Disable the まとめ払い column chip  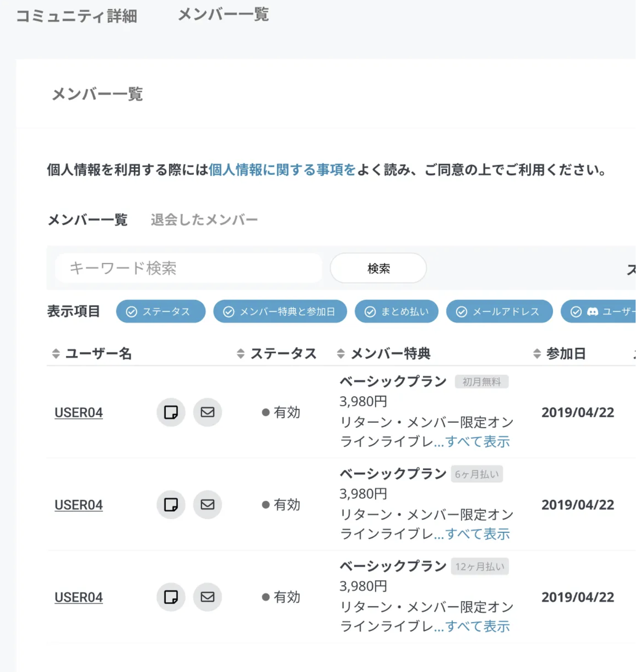(x=396, y=311)
